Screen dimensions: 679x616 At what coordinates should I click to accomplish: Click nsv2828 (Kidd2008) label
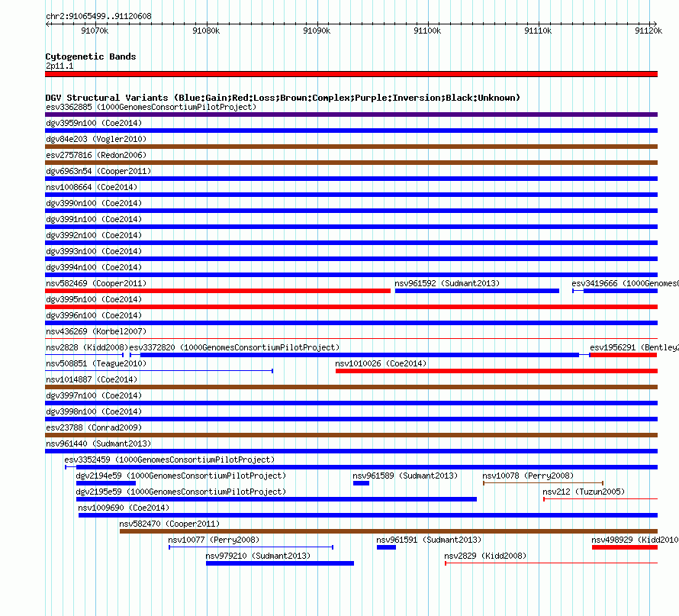click(x=87, y=347)
